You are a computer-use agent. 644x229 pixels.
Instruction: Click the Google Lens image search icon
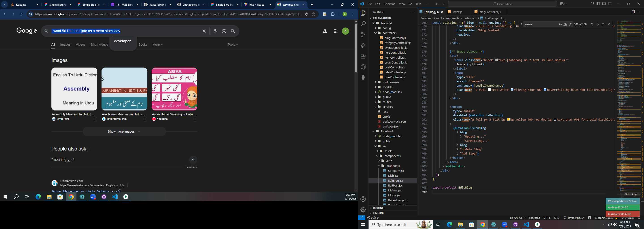[x=224, y=31]
